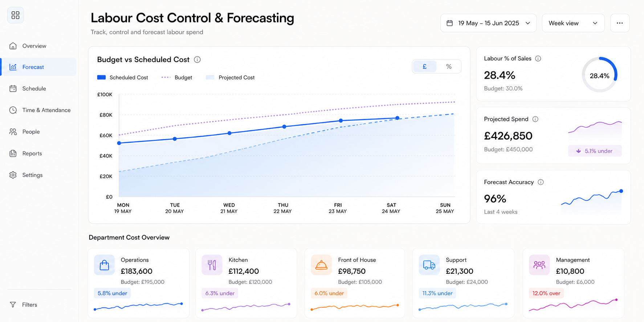Click the 5.1% under badge
This screenshot has width=644, height=322.
(x=595, y=151)
